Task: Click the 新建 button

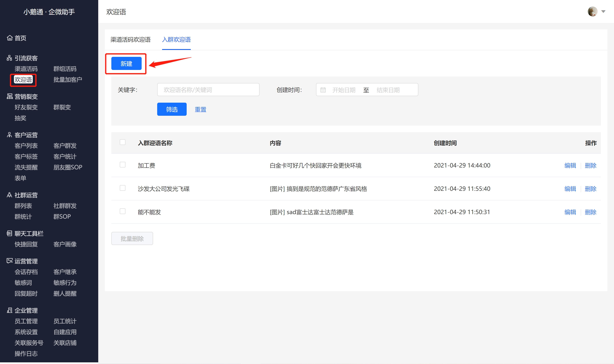Action: coord(126,64)
